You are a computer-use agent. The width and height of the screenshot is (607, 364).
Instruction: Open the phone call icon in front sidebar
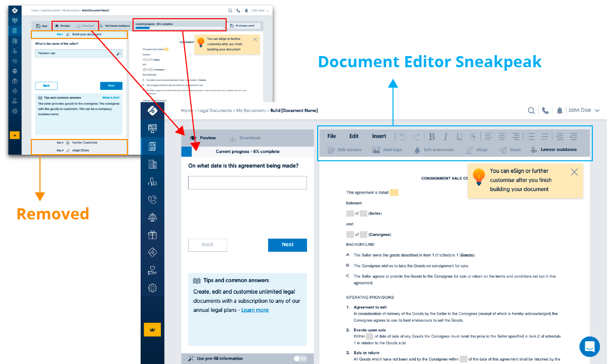coord(152,200)
